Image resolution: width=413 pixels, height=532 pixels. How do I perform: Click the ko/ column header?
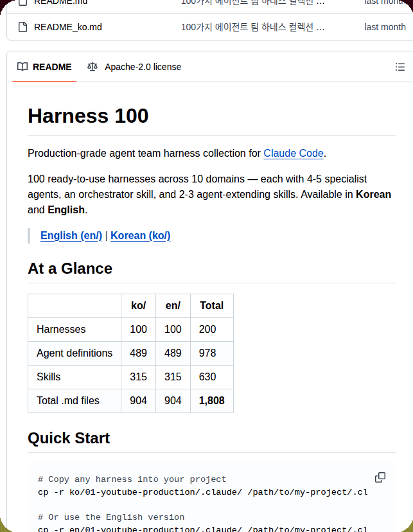(x=138, y=306)
